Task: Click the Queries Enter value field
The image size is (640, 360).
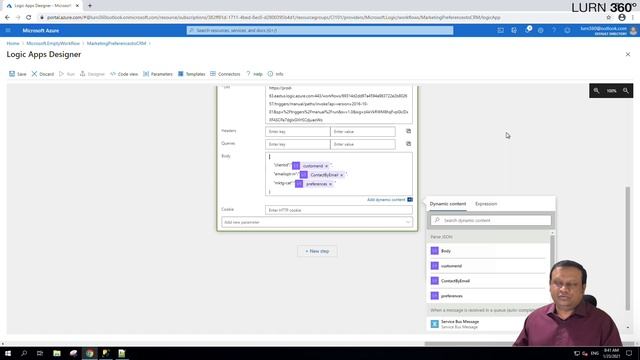Action: pos(363,144)
